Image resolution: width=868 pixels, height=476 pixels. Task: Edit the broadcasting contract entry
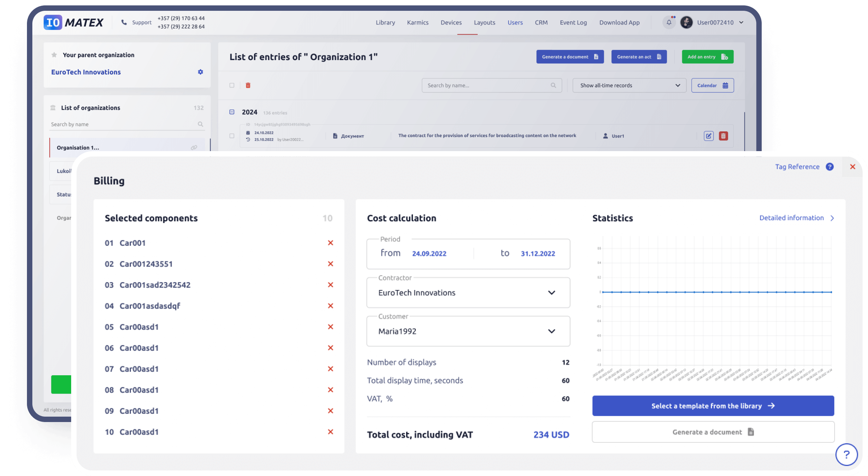coord(708,136)
